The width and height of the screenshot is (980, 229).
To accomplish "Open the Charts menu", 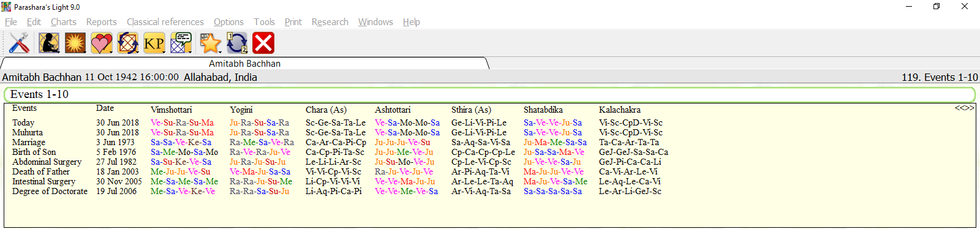I will coord(64,22).
